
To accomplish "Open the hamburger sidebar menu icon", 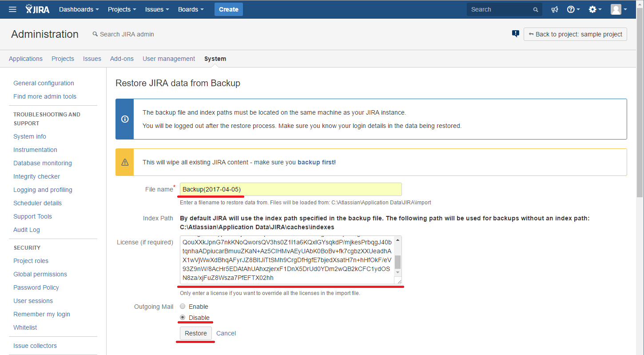I will pyautogui.click(x=12, y=9).
